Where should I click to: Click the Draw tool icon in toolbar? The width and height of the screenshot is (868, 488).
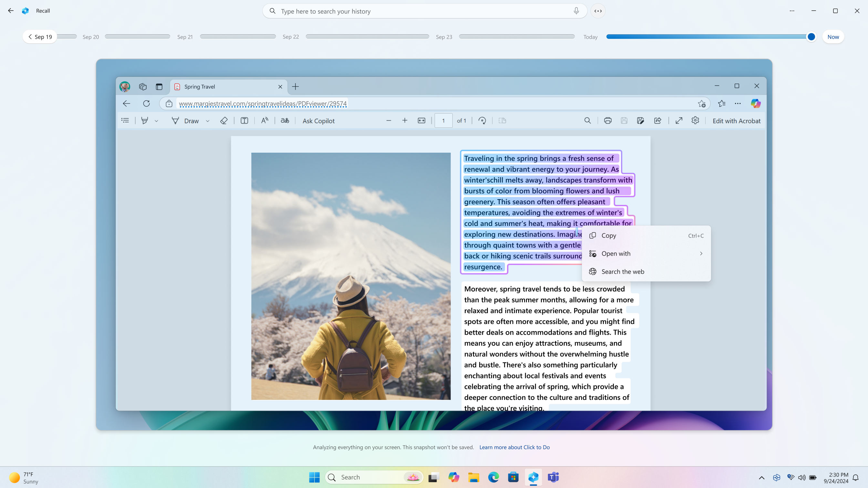click(175, 120)
